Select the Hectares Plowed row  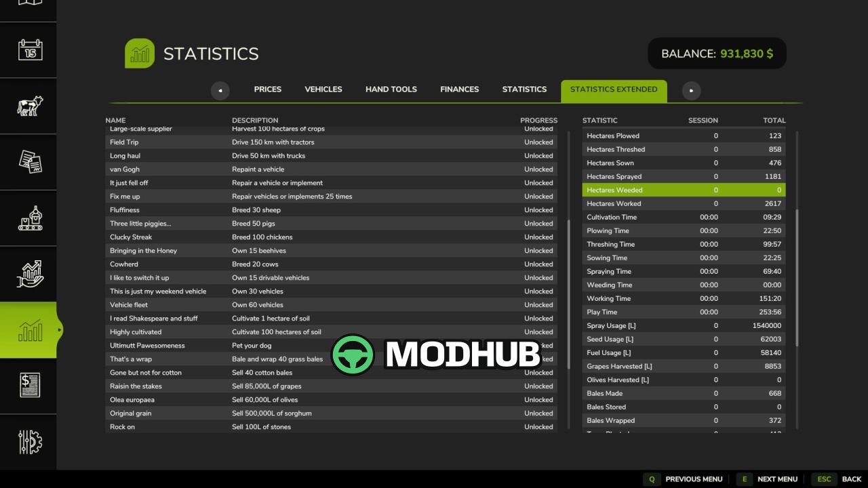coord(684,136)
